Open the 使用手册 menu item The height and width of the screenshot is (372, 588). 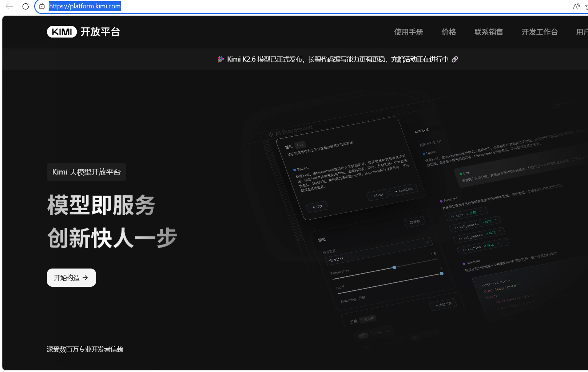[409, 32]
